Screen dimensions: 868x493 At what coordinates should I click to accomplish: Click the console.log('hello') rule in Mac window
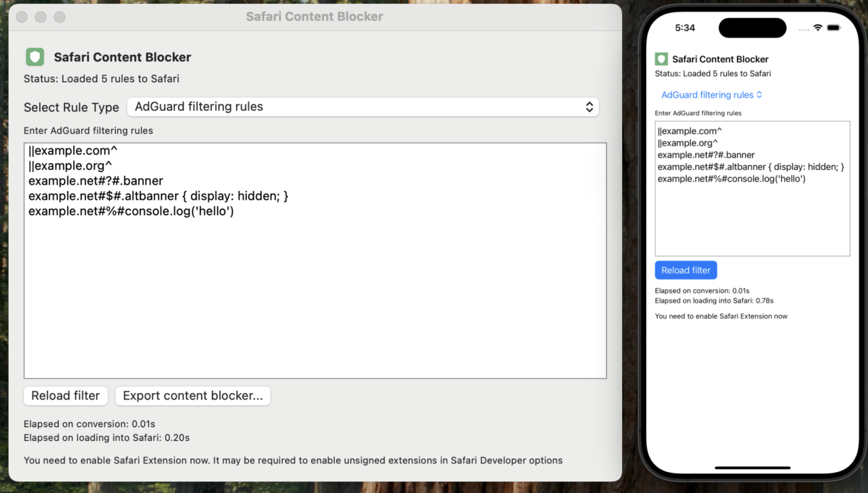[131, 211]
